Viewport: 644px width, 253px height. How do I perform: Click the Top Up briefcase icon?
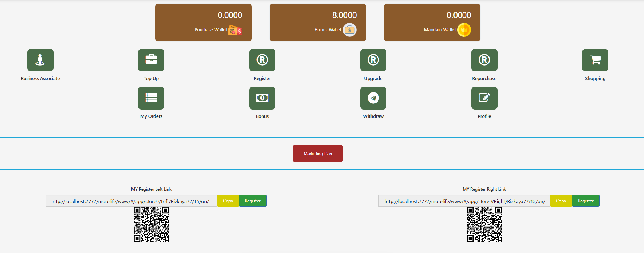click(151, 60)
